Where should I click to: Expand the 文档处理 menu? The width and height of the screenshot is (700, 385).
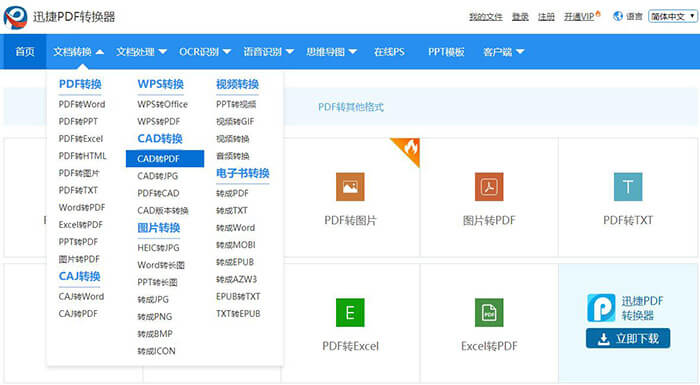[141, 52]
